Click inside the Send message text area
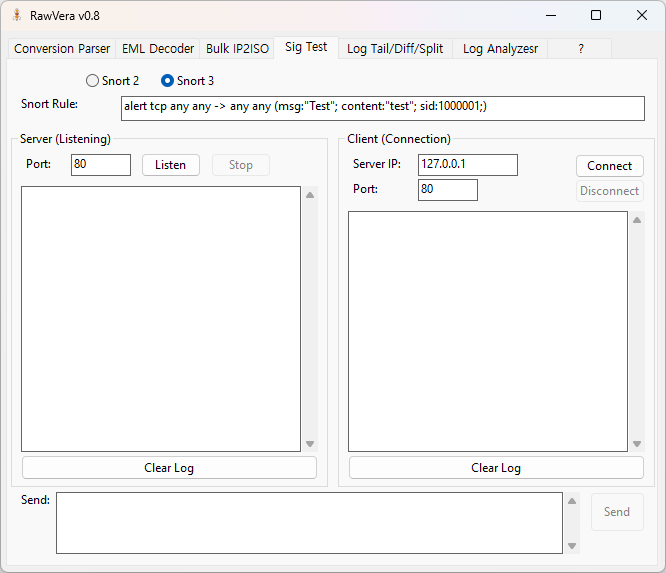This screenshot has width=666, height=573. click(x=309, y=523)
